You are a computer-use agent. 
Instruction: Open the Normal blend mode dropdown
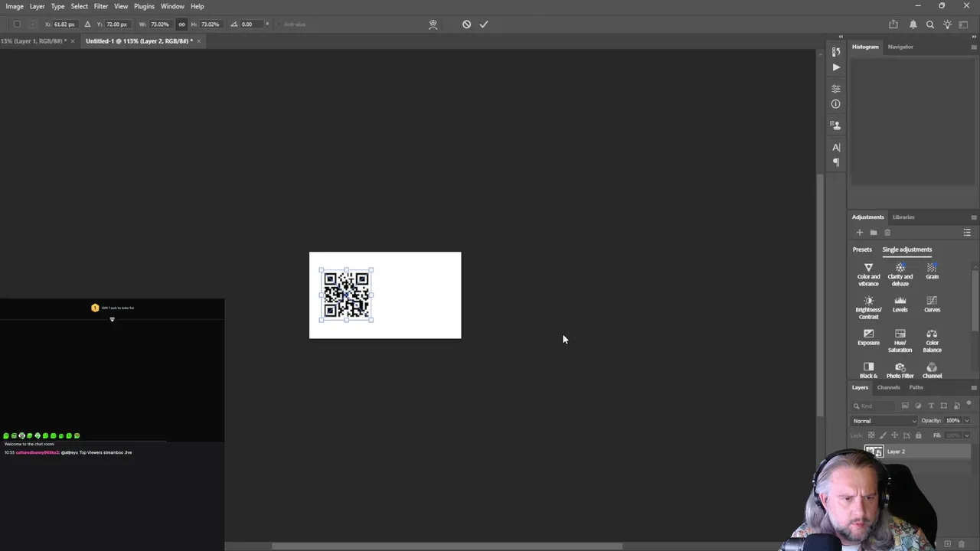pos(884,421)
